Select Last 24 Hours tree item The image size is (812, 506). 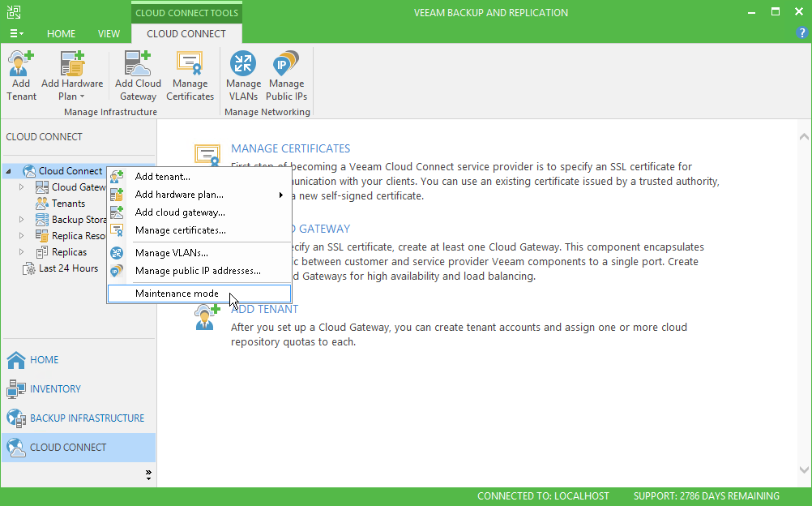68,268
